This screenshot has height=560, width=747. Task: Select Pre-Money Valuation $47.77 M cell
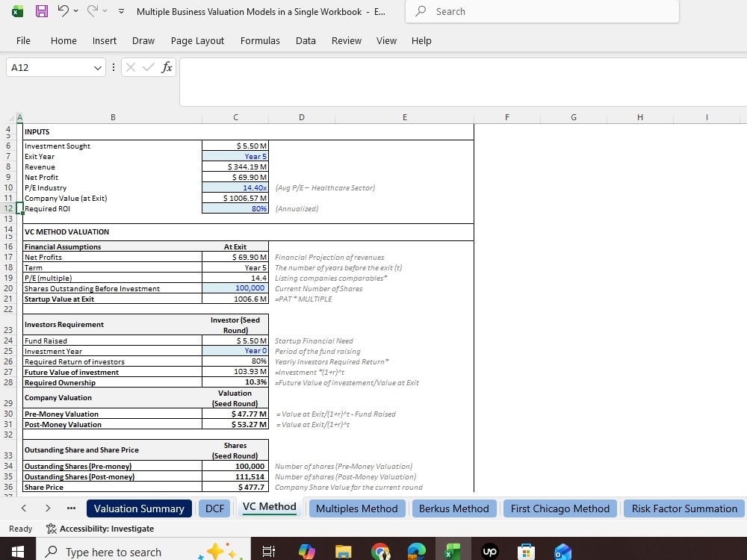point(235,414)
